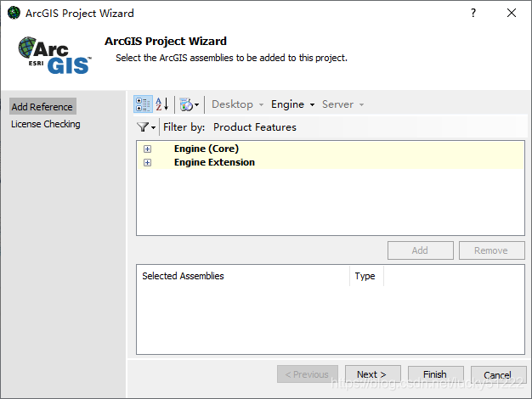Click the Selected Assemblies column header
The image size is (532, 399).
pyautogui.click(x=243, y=276)
